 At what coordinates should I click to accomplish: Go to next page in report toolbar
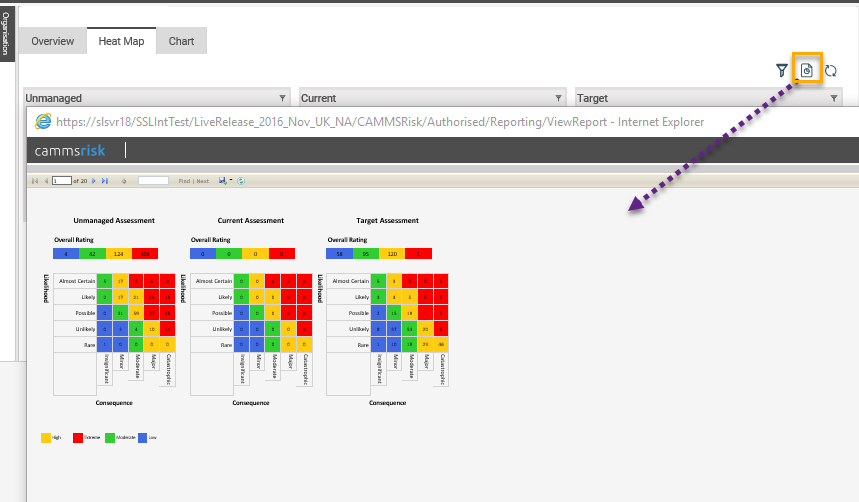tap(93, 181)
